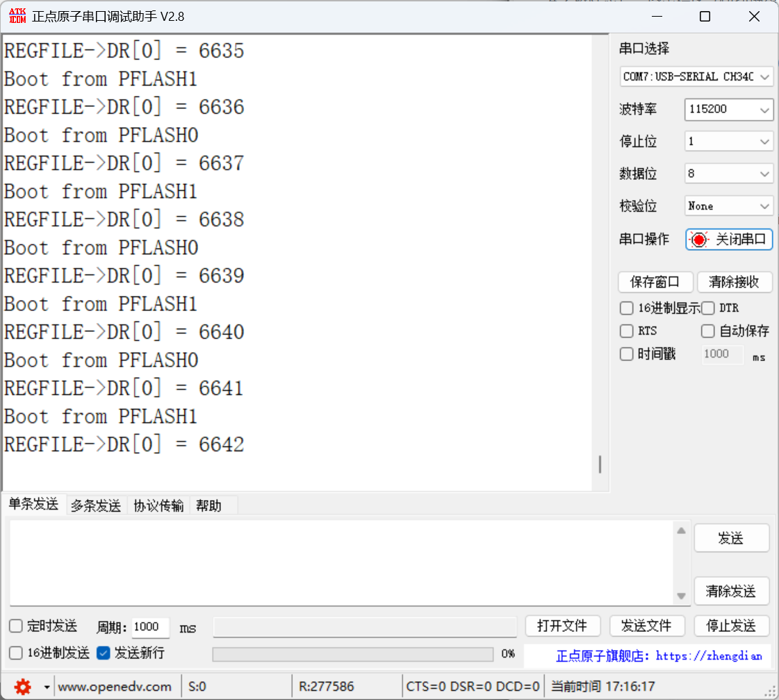Screen dimensions: 779x700
Task: Click the line 'REGFILE->DR[0] = 6640'
Action: 124,332
